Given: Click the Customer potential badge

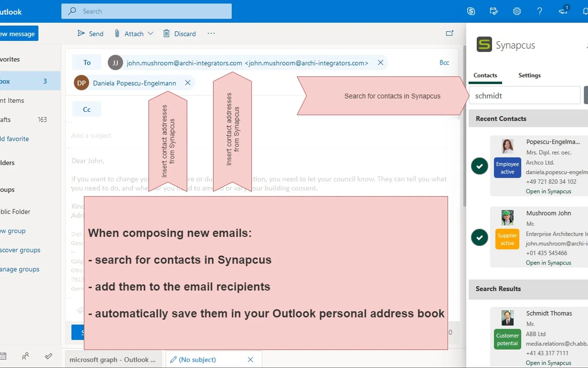Looking at the screenshot, I should pos(507,339).
